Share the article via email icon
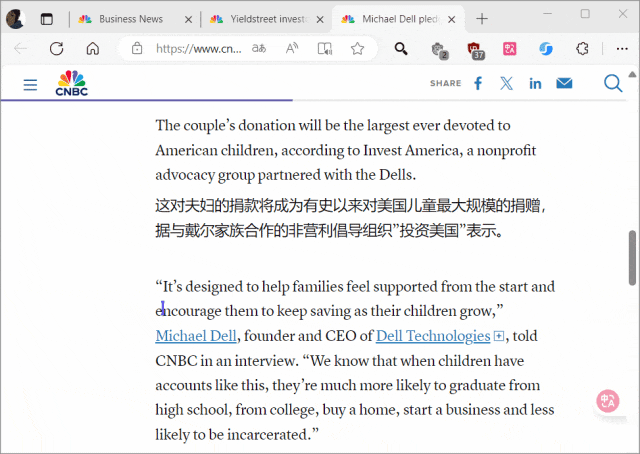 tap(564, 83)
